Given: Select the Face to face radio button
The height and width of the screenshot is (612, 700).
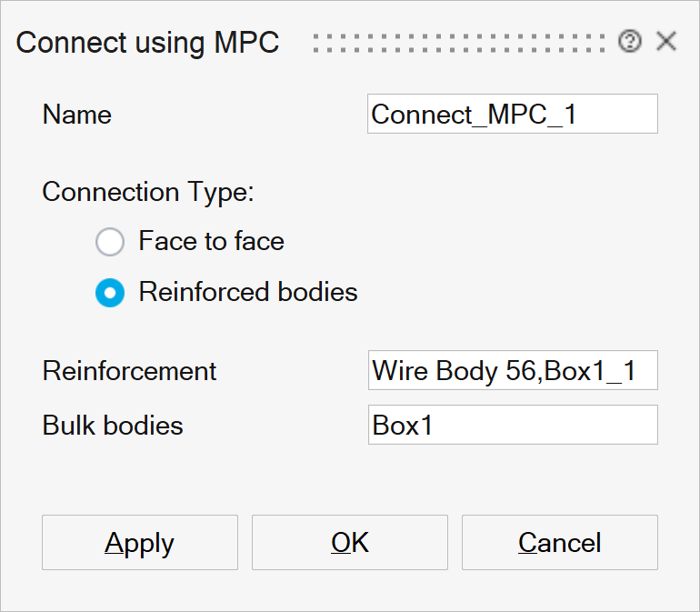Looking at the screenshot, I should point(109,242).
